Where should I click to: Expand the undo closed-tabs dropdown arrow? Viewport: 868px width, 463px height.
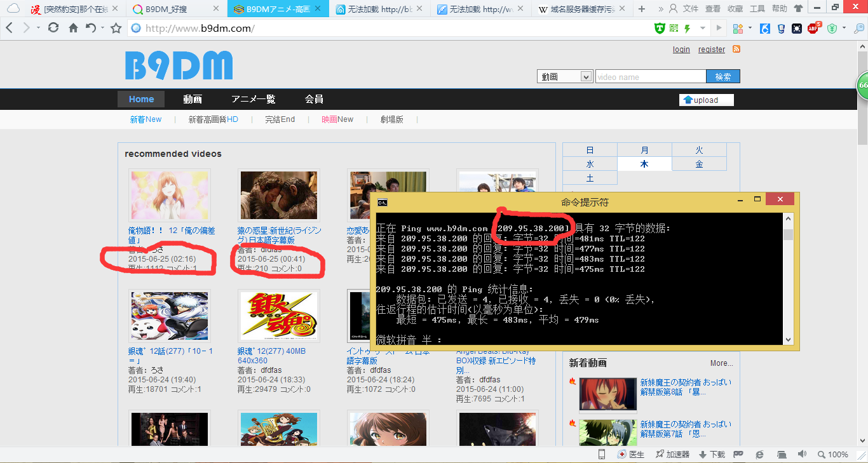[x=102, y=28]
